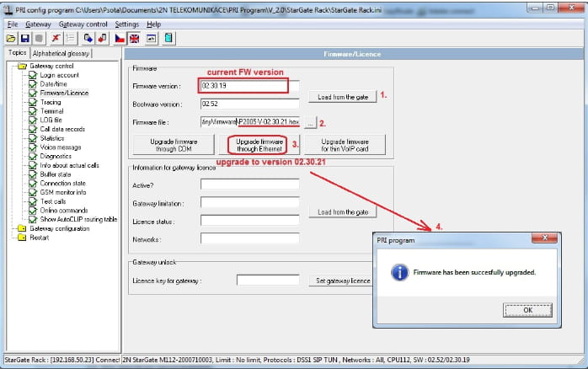Click the greyed list toolbar icon
The image size is (588, 369).
point(70,38)
